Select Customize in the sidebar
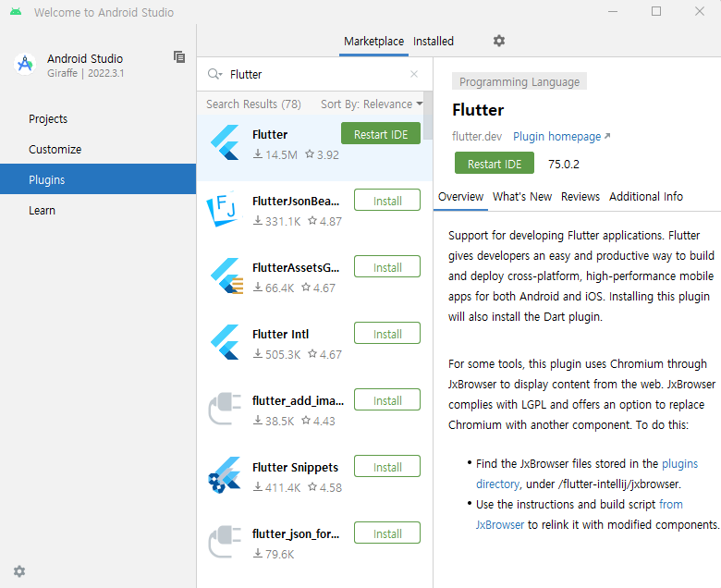This screenshot has height=588, width=721. (x=98, y=150)
